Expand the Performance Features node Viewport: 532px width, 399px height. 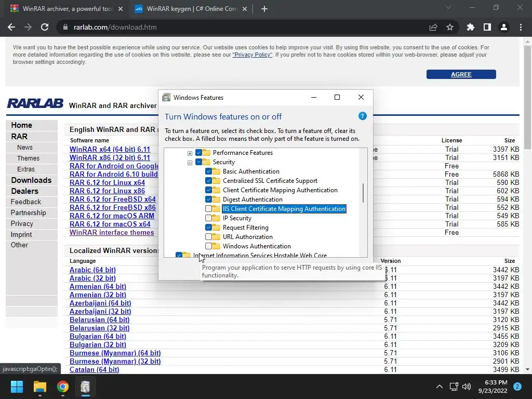tap(190, 153)
